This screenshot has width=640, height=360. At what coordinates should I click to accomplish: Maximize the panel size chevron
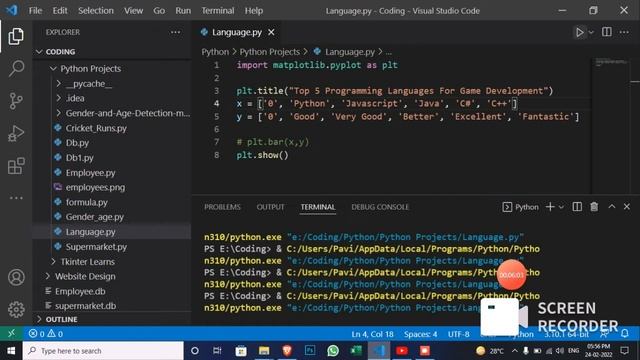click(x=611, y=207)
